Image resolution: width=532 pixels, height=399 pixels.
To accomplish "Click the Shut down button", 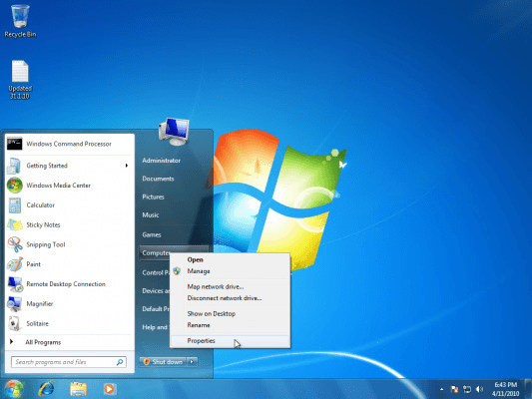I will (x=163, y=362).
